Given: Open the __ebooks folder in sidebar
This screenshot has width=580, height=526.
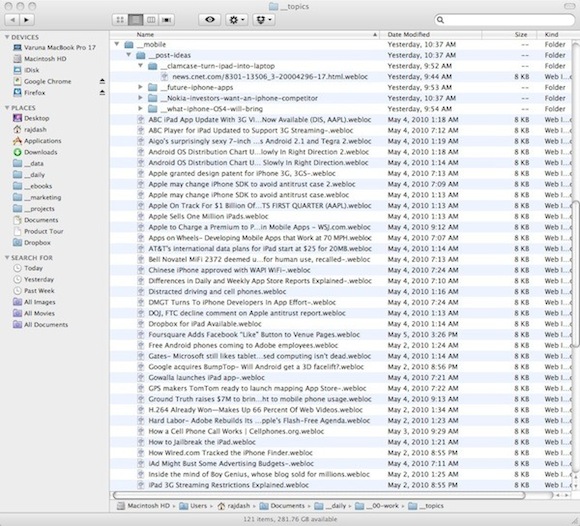Looking at the screenshot, I should click(33, 186).
